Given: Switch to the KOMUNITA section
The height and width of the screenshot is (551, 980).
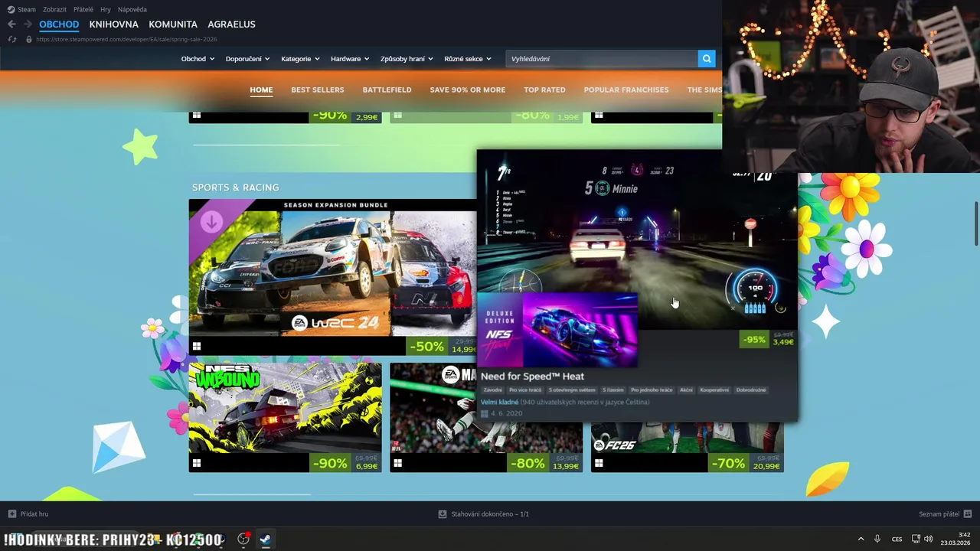Looking at the screenshot, I should point(173,24).
